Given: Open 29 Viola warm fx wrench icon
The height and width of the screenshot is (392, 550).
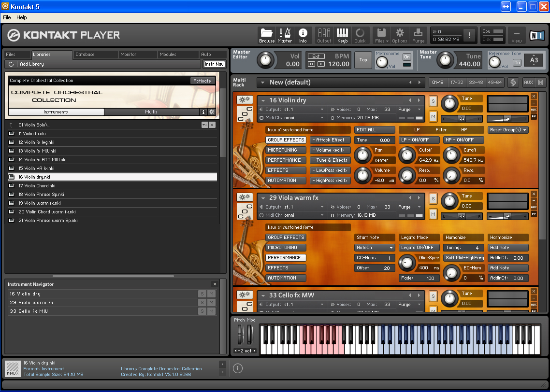Looking at the screenshot, I should [245, 197].
